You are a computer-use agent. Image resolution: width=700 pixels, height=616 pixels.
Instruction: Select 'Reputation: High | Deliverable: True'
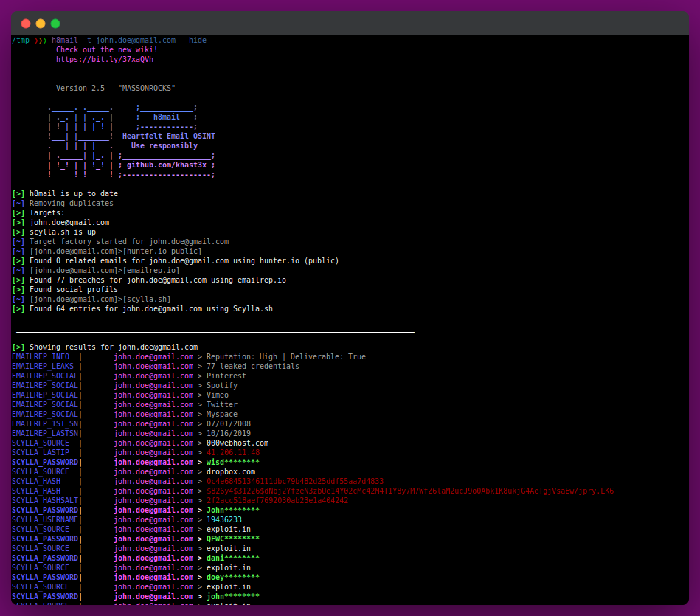pos(286,356)
